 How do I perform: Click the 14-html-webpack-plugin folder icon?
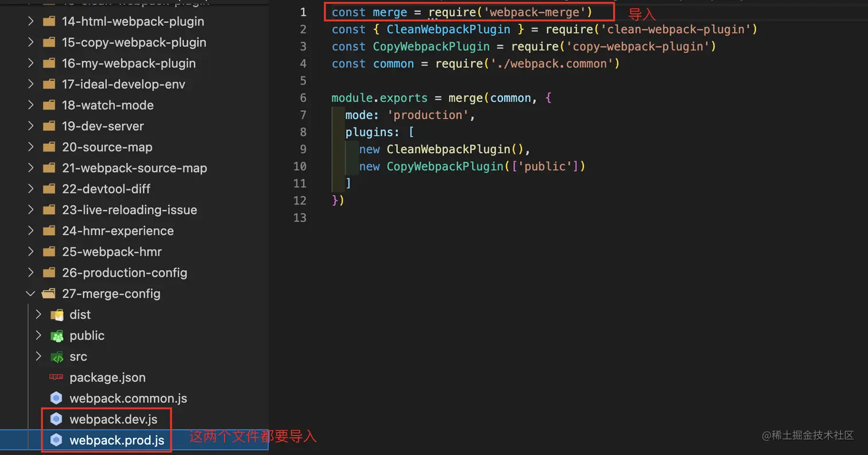49,22
